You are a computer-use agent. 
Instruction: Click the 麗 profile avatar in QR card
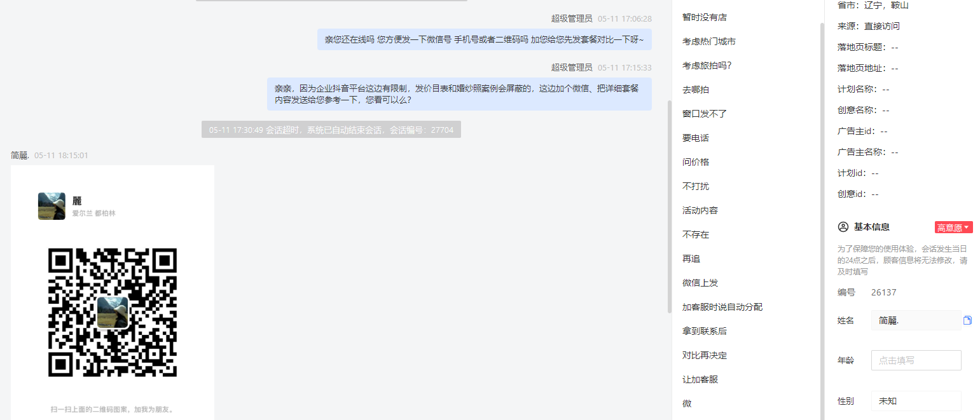click(x=52, y=206)
